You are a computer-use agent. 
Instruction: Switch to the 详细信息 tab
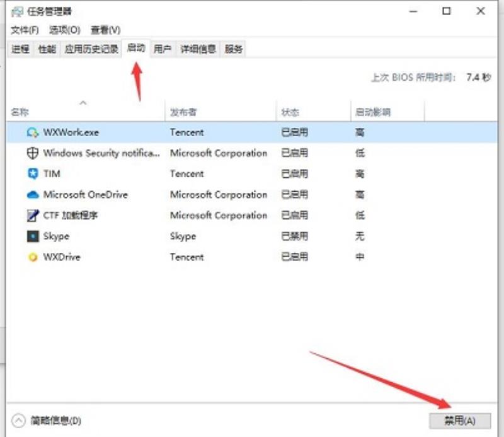[x=198, y=49]
